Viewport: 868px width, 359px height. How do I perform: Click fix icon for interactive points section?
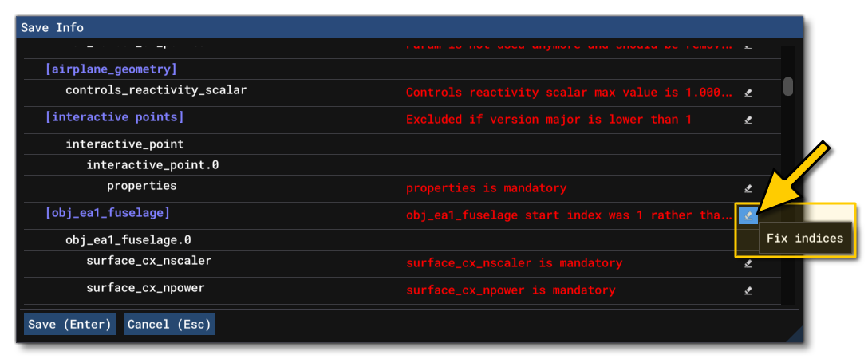pyautogui.click(x=748, y=120)
